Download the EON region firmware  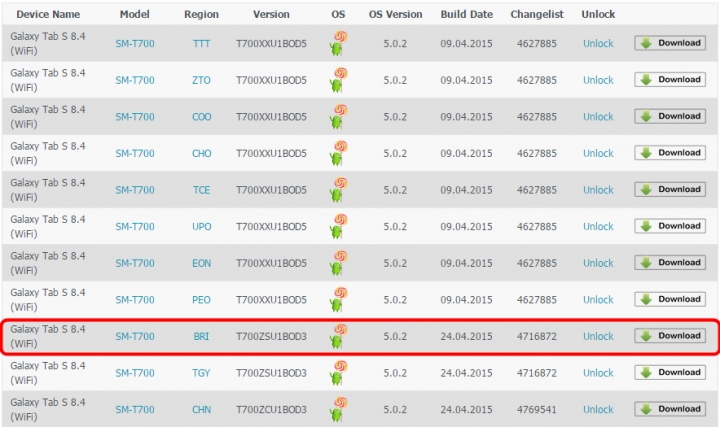coord(670,263)
